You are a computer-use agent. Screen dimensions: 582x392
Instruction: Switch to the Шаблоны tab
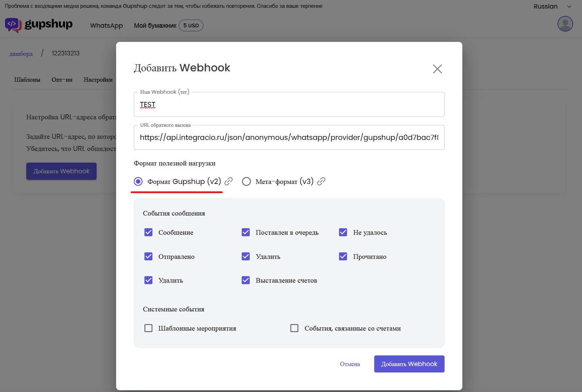[27, 80]
